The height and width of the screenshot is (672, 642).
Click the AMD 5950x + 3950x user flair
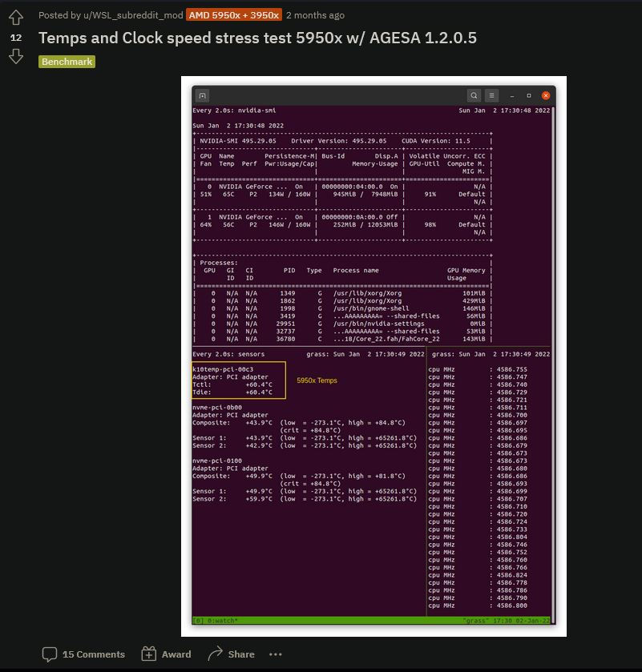(x=233, y=15)
